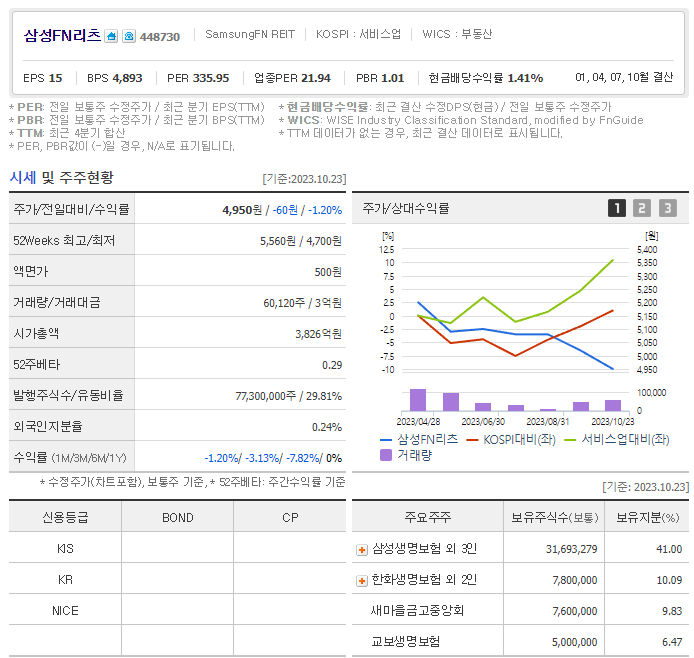Click the 새마을금고중앙회 shareholder name

click(417, 611)
